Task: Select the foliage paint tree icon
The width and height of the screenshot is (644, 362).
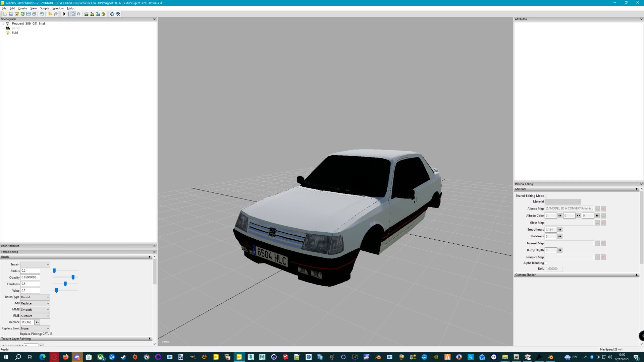Action: (x=103, y=14)
